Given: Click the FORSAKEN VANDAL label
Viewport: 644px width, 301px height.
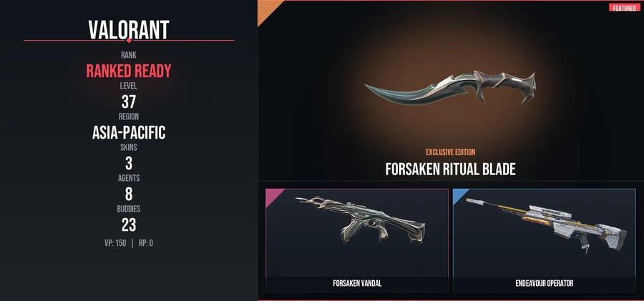Looking at the screenshot, I should 357,283.
